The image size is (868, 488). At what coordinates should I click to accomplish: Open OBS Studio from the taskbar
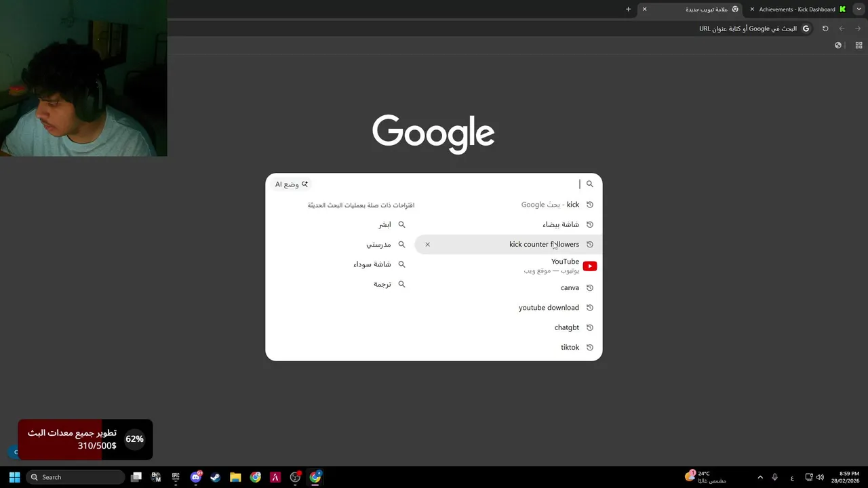[x=295, y=477]
